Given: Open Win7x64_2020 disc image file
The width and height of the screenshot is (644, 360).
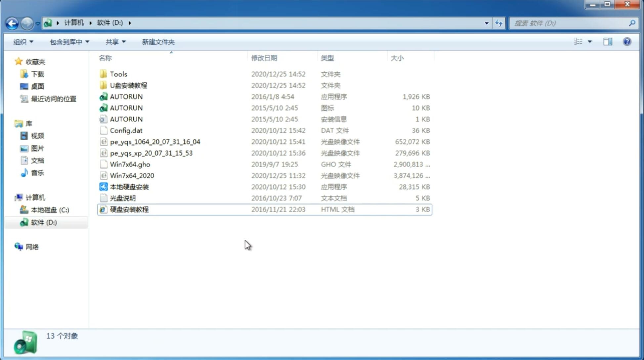Looking at the screenshot, I should point(131,175).
